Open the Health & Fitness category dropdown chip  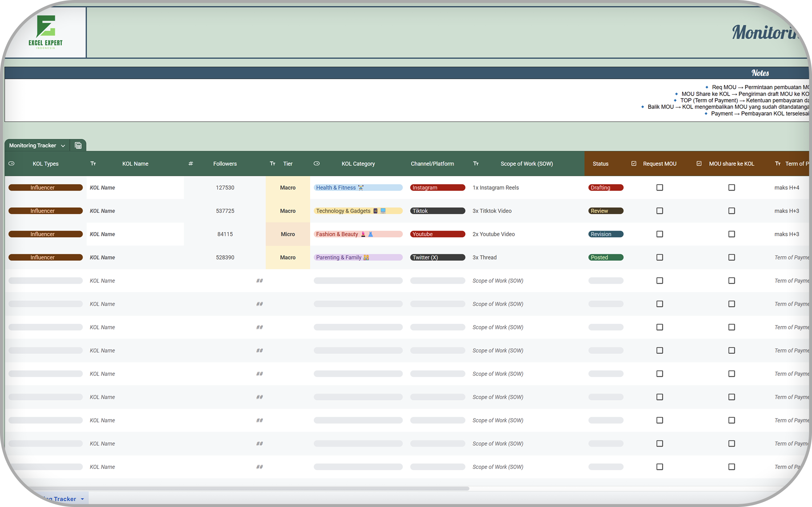pos(358,188)
